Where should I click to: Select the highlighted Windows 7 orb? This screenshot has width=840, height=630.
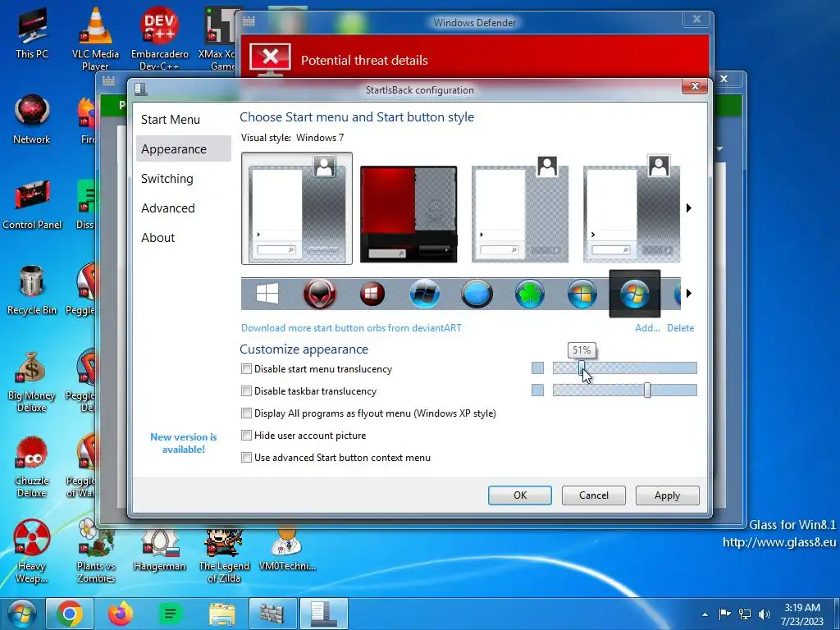(x=635, y=294)
